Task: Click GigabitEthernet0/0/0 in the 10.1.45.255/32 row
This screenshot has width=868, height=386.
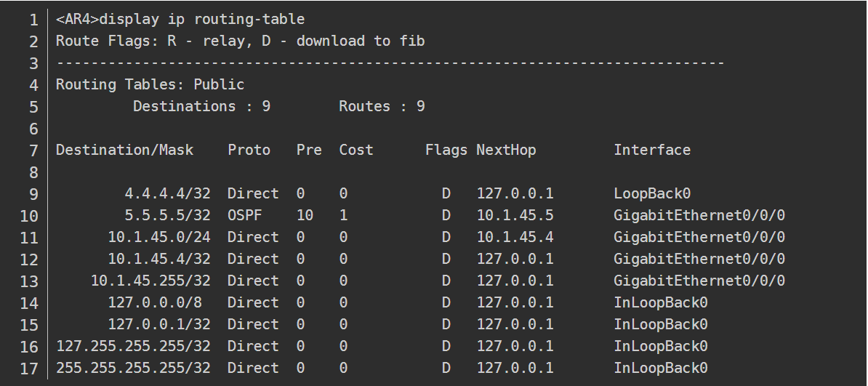Action: click(x=699, y=281)
